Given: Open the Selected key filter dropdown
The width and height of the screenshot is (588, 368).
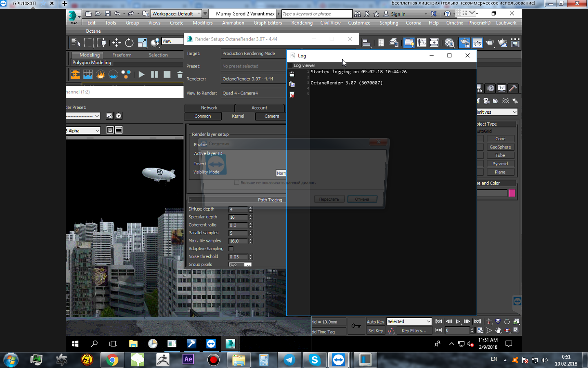Looking at the screenshot, I should tap(409, 321).
